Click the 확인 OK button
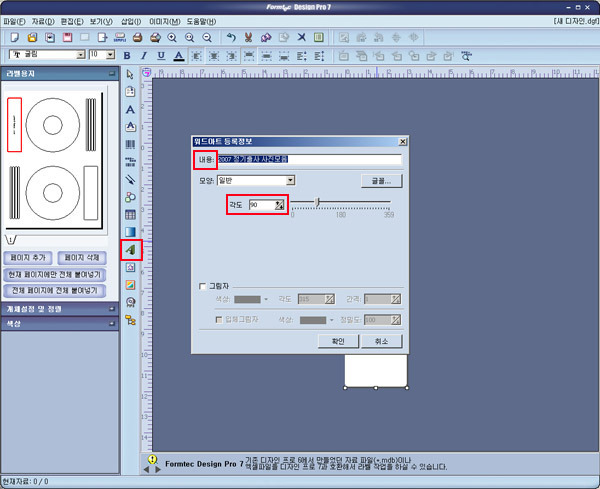Screen dimensions: 600x489 pos(337,341)
